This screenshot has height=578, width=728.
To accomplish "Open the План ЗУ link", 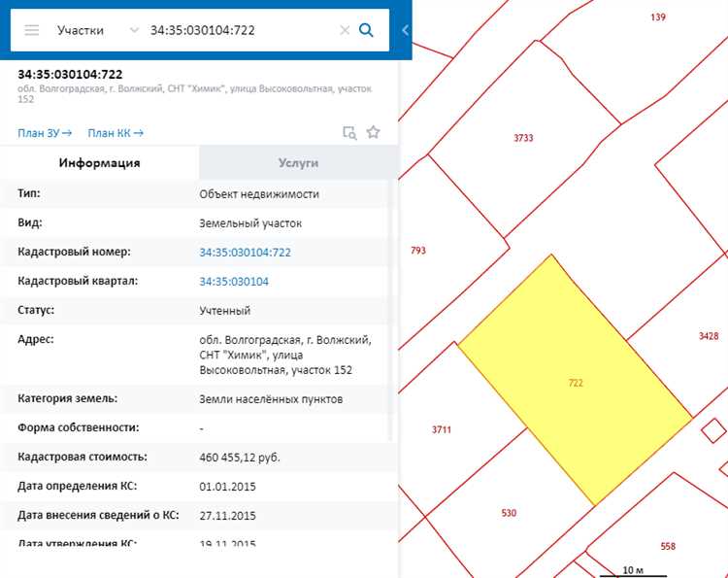I will point(45,133).
